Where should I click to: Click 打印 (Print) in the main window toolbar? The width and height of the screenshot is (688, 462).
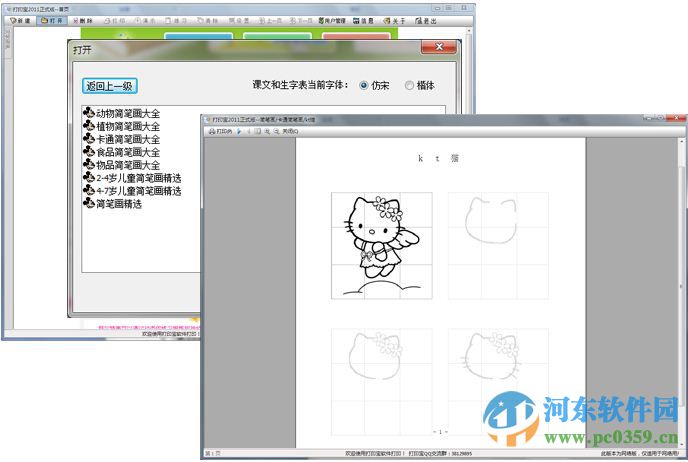click(x=115, y=21)
